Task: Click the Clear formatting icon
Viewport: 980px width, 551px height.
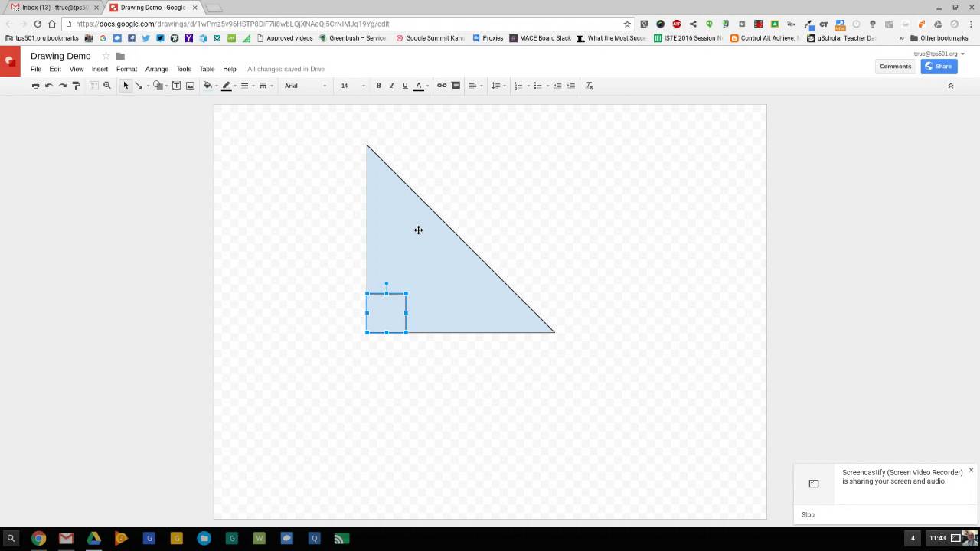Action: click(590, 86)
